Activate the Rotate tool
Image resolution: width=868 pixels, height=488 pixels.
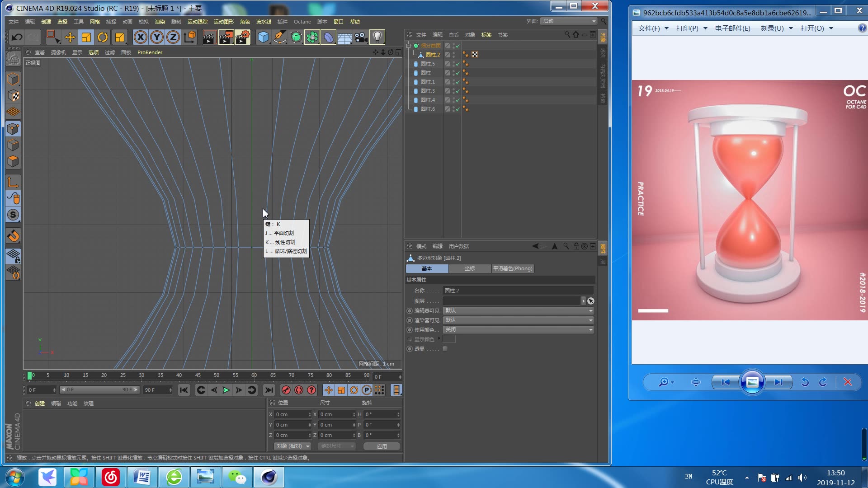(103, 37)
